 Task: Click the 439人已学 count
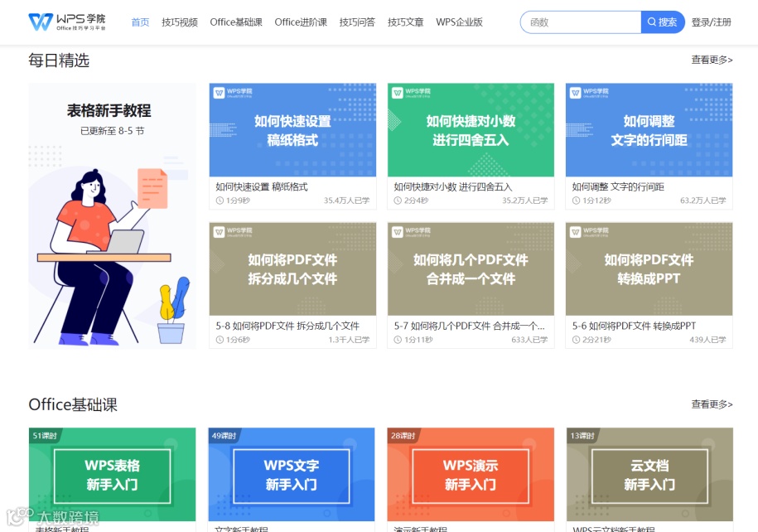(x=707, y=340)
